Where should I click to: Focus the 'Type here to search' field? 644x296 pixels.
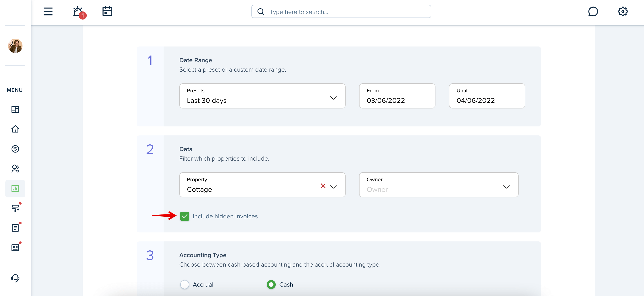pos(341,11)
